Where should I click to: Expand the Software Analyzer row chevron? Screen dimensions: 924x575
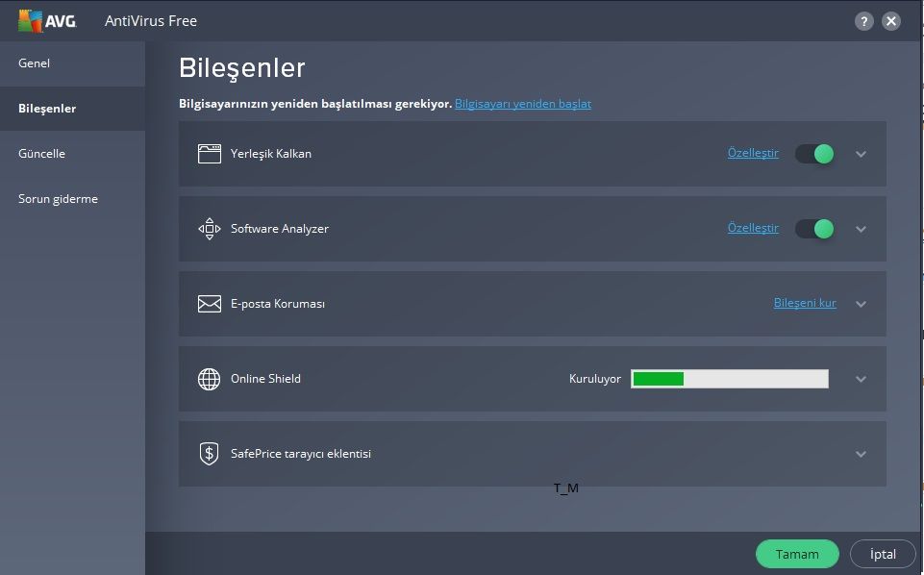tap(861, 229)
